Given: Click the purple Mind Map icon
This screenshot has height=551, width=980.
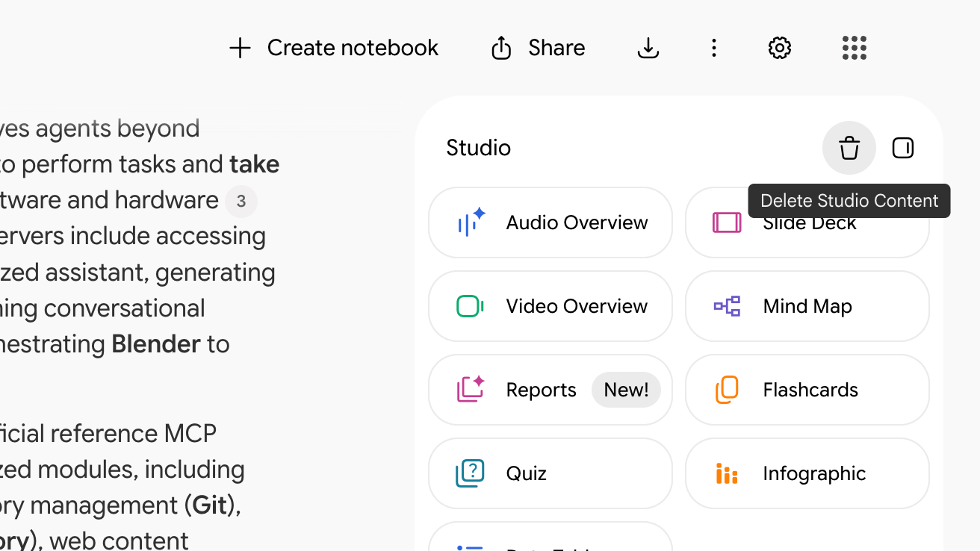Looking at the screenshot, I should click(x=727, y=306).
